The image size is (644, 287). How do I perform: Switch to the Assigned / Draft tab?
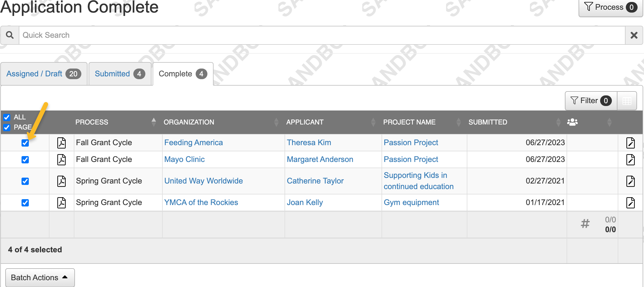(x=44, y=74)
